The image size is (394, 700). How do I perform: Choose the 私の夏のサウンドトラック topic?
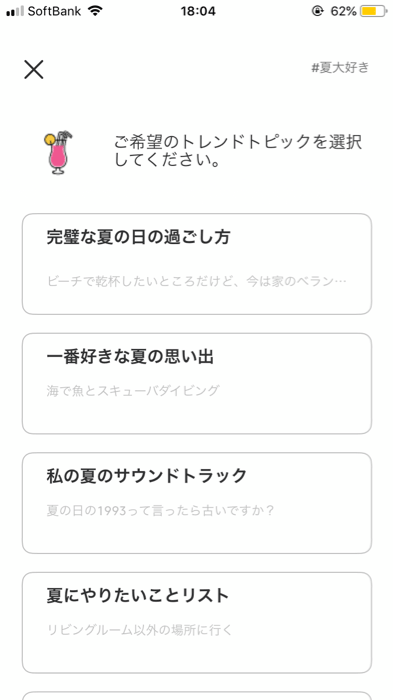pos(197,503)
